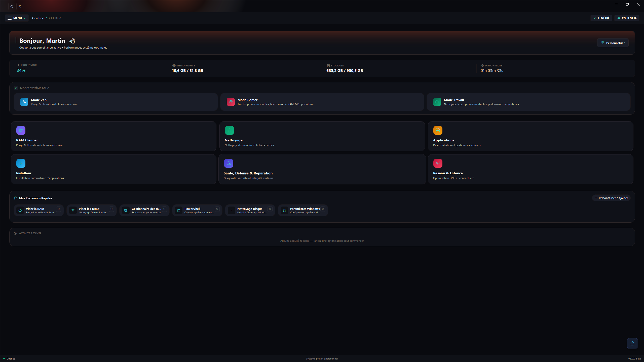Click the Mes Raccourcis Rapides star icon
Viewport: 644px width, 362px height.
pyautogui.click(x=15, y=198)
